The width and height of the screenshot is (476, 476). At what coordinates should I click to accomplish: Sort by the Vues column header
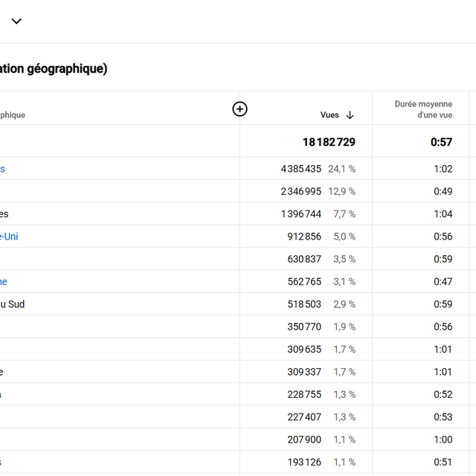tap(329, 115)
